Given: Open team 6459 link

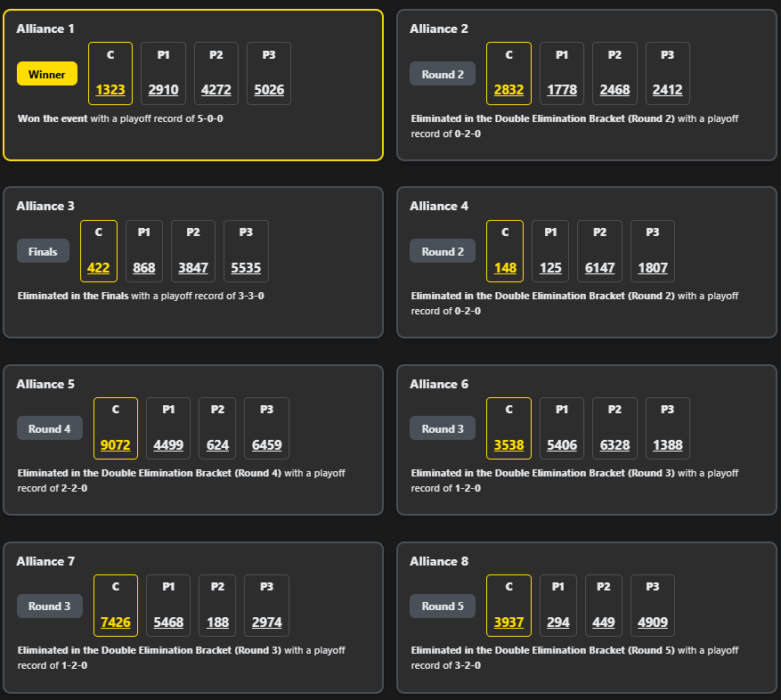Looking at the screenshot, I should click(267, 445).
